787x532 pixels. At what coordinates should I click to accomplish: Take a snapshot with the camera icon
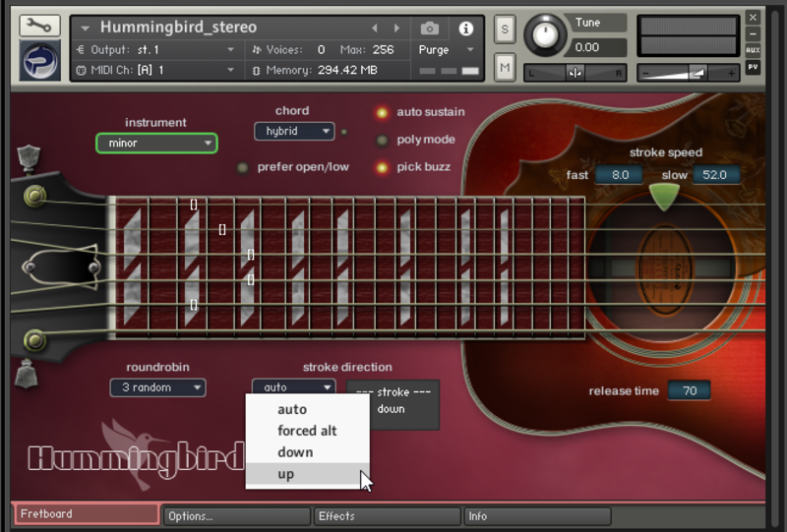pyautogui.click(x=429, y=29)
